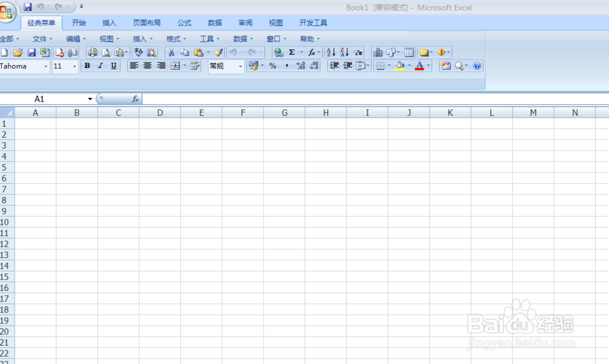This screenshot has width=609, height=364.
Task: Toggle align text left
Action: 134,66
